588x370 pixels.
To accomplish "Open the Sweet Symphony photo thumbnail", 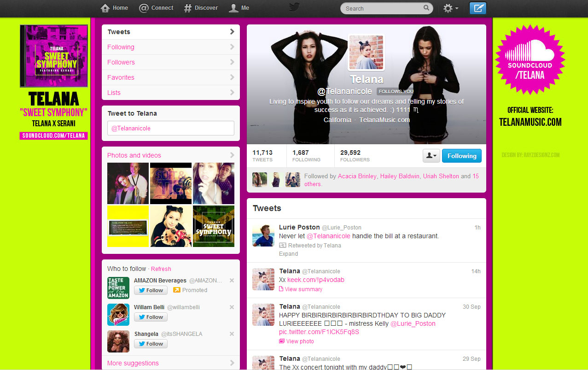I will (213, 226).
